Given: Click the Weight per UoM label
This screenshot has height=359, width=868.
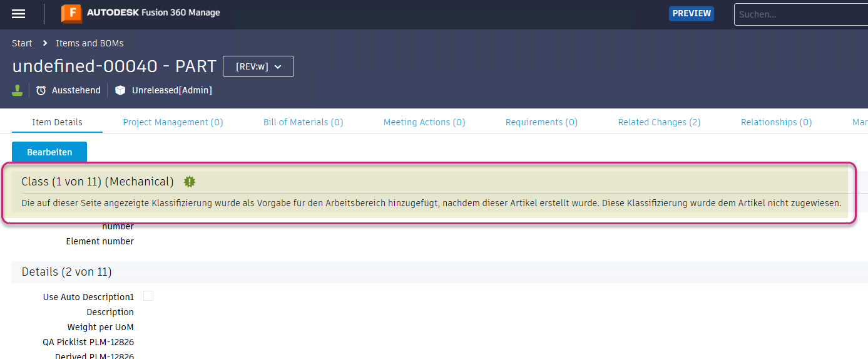Looking at the screenshot, I should (101, 327).
